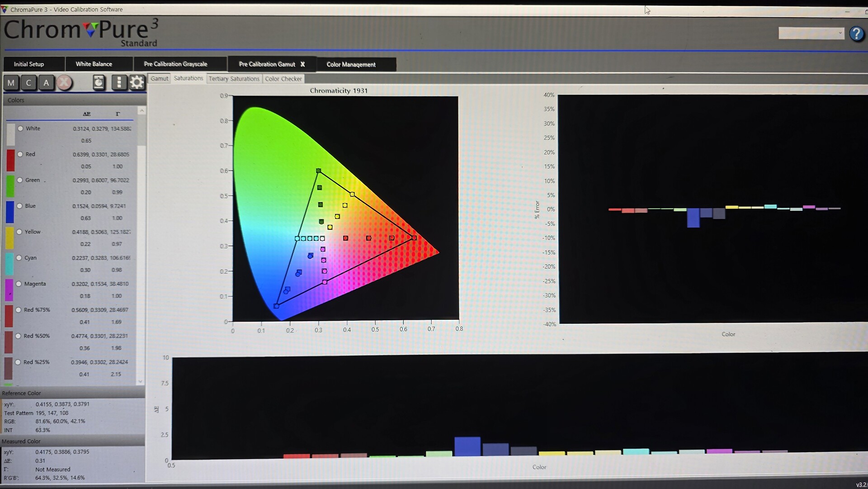This screenshot has width=868, height=489.
Task: Select the Green color radio button
Action: click(20, 180)
